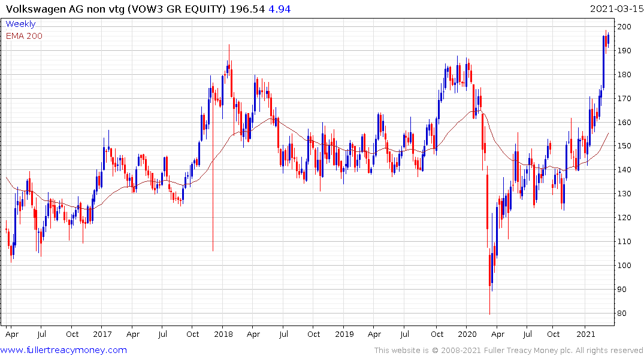Select the last price value 196.54
The width and height of the screenshot is (644, 359).
tap(247, 9)
